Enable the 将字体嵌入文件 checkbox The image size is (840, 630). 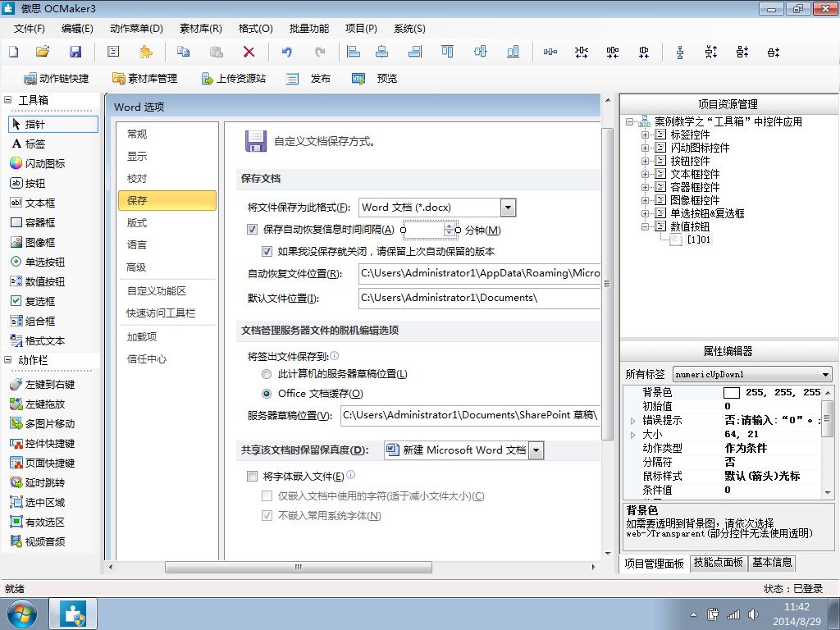(x=253, y=476)
